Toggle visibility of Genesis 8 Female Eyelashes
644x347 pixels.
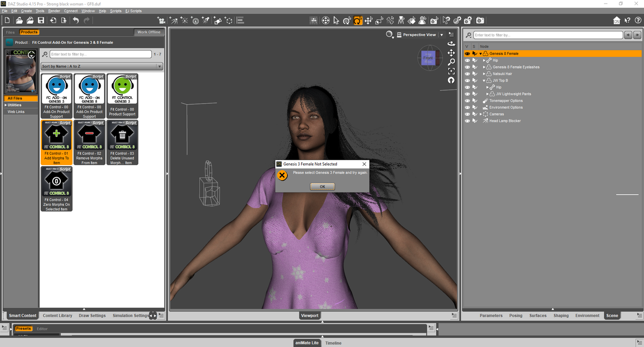[467, 67]
